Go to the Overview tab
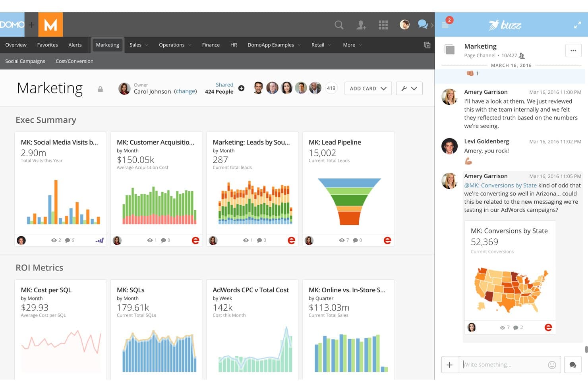This screenshot has width=588, height=392. pos(16,45)
